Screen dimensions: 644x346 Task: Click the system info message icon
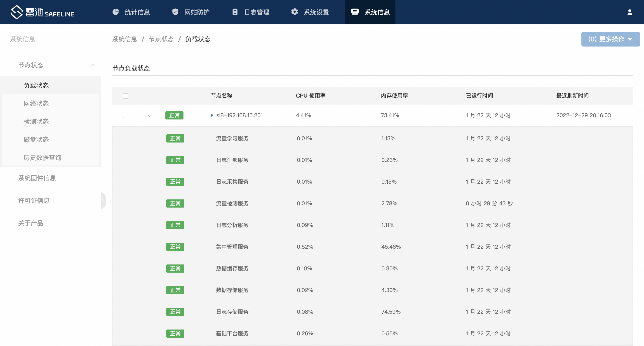point(355,12)
